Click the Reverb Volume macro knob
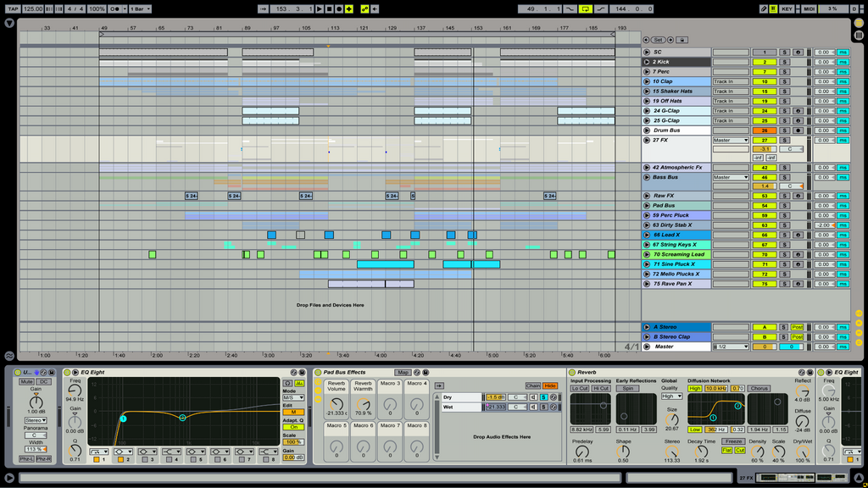 (337, 402)
